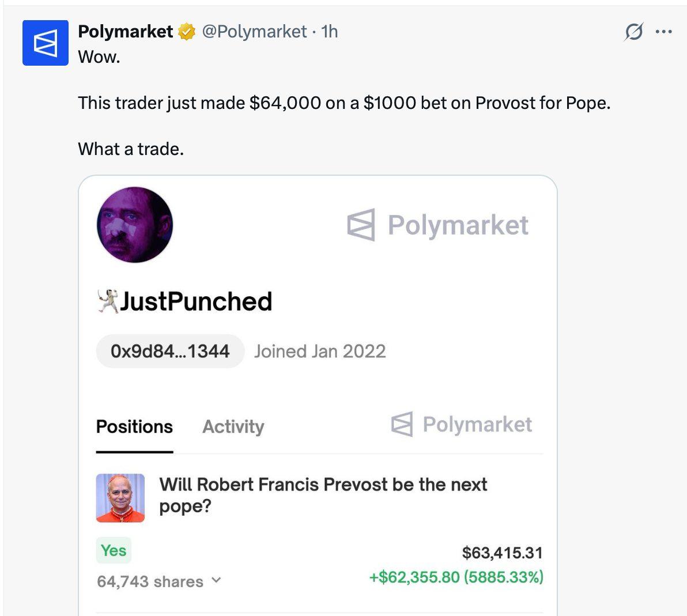
Task: Click Polymarket watermark beside Activity tab
Action: click(461, 425)
